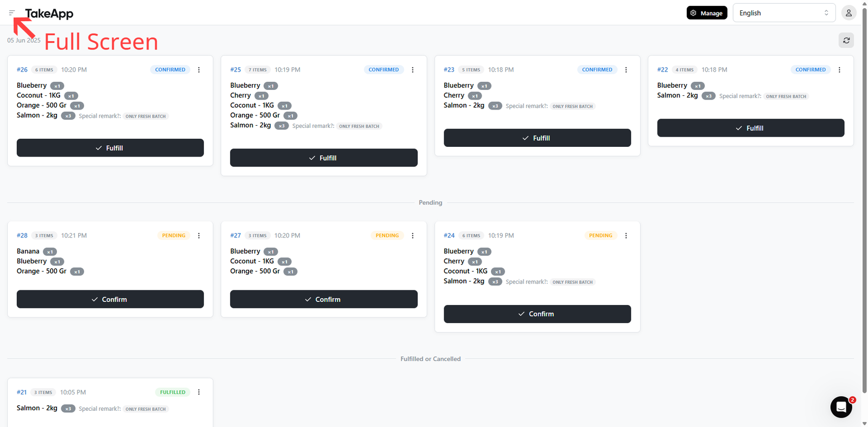868x427 pixels.
Task: Click the refresh orders icon
Action: point(846,40)
